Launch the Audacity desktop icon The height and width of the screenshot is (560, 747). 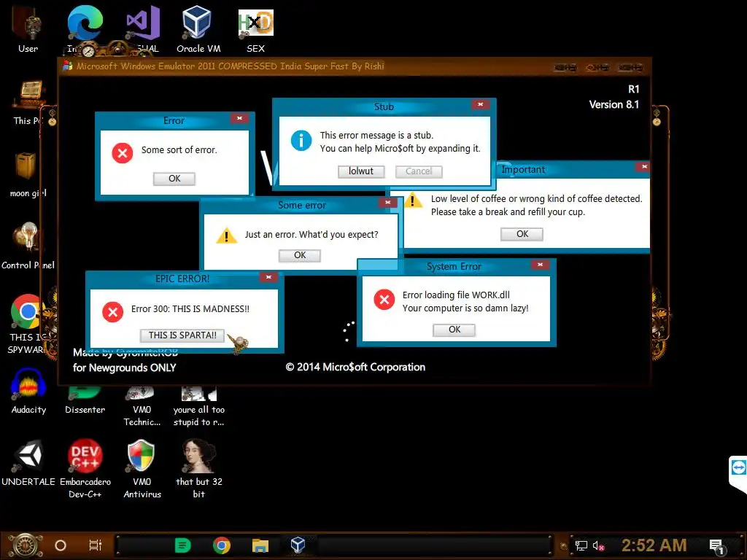pyautogui.click(x=28, y=391)
